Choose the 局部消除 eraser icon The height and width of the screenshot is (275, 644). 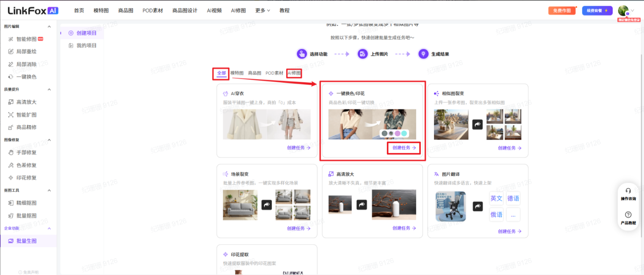11,64
